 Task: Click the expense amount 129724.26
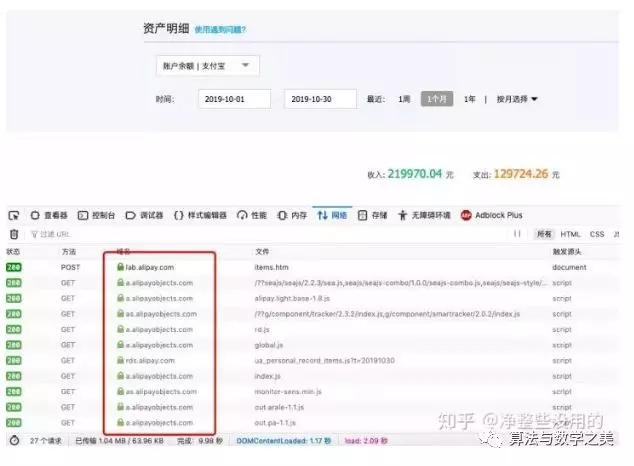pos(521,174)
